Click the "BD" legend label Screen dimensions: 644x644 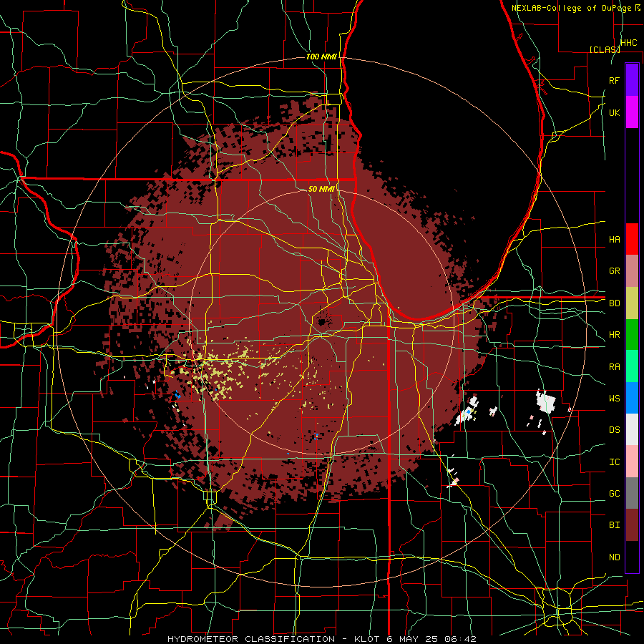[x=614, y=303]
